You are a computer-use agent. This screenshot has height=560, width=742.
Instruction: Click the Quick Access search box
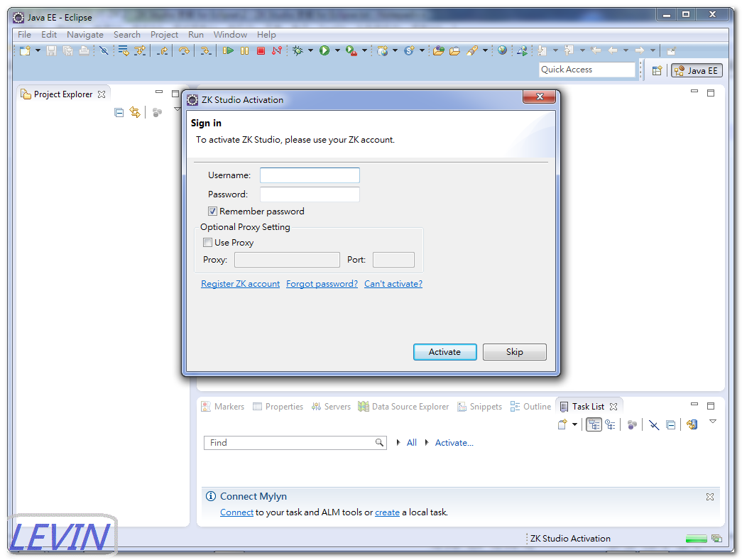586,70
